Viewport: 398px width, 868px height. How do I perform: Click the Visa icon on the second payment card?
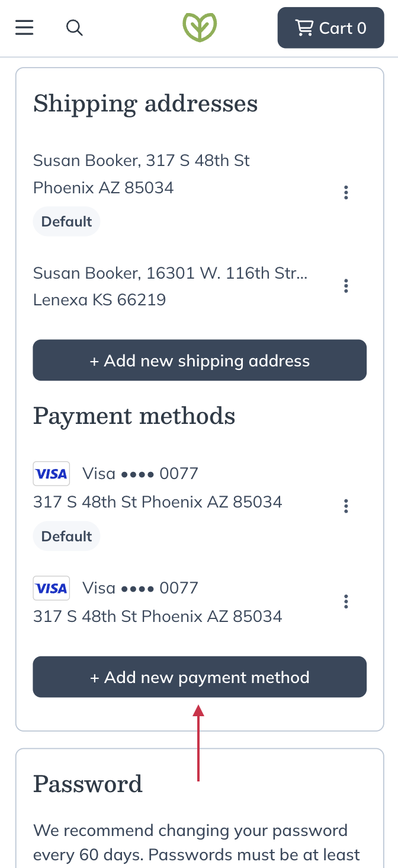51,588
